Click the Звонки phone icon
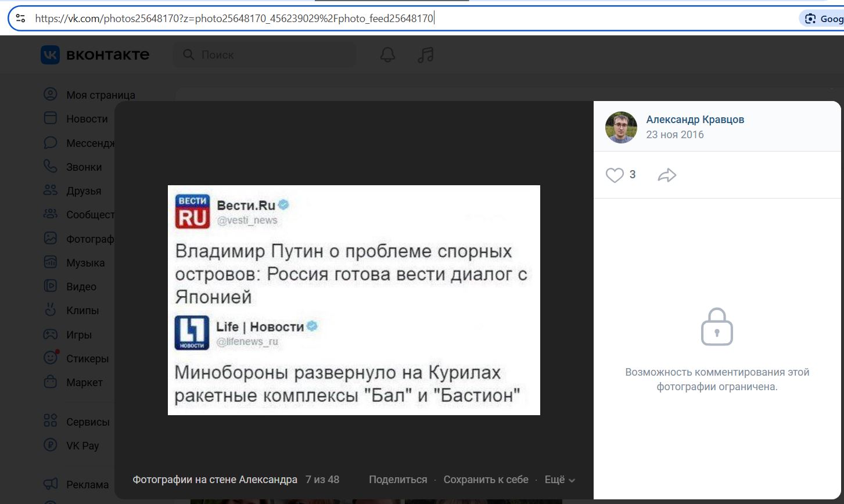Viewport: 844px width, 504px height. [51, 166]
